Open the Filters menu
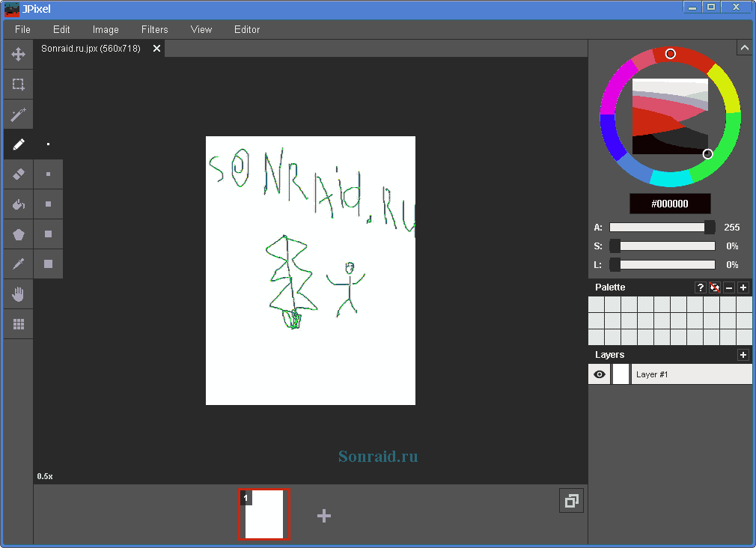The height and width of the screenshot is (548, 756). click(154, 30)
